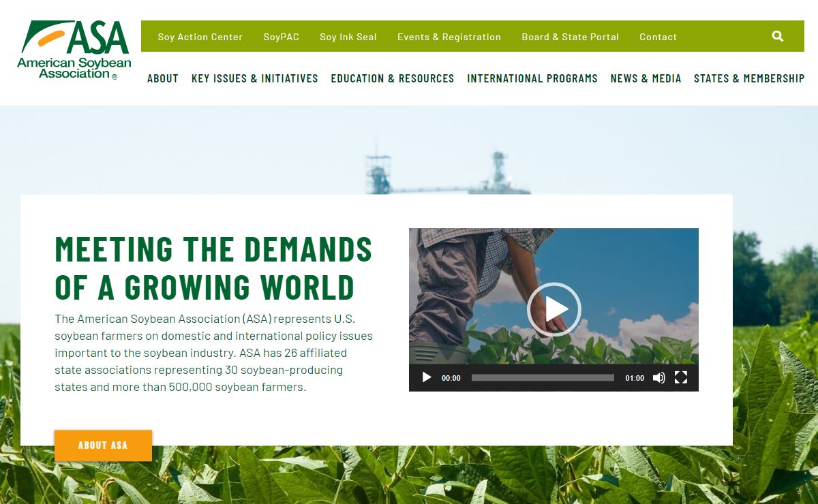Viewport: 818px width, 504px height.
Task: Visit Events & Registration
Action: [449, 37]
